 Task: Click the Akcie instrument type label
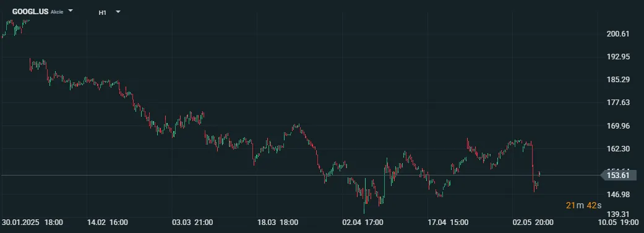click(57, 12)
